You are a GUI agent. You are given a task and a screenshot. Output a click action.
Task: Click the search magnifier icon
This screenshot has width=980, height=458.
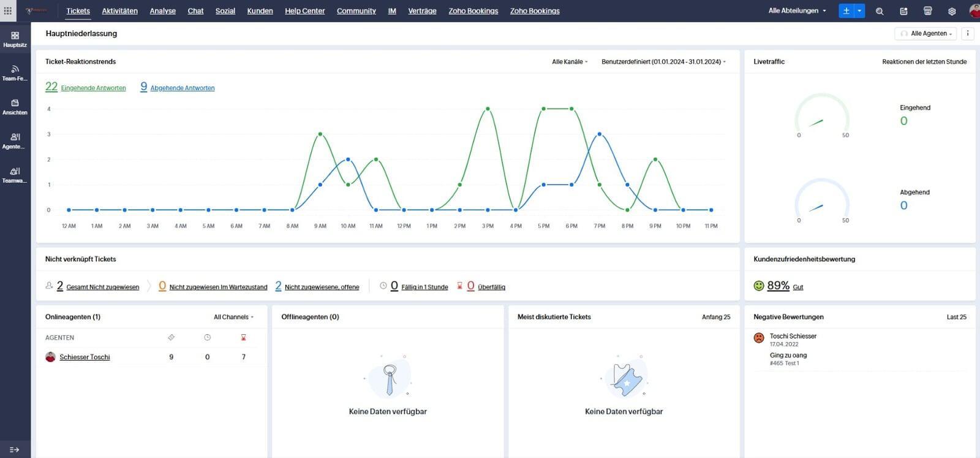coord(880,11)
